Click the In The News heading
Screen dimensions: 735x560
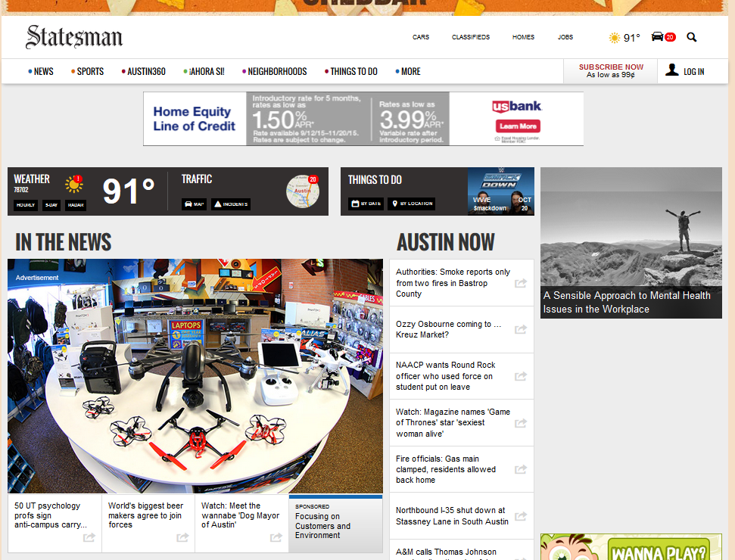[64, 242]
